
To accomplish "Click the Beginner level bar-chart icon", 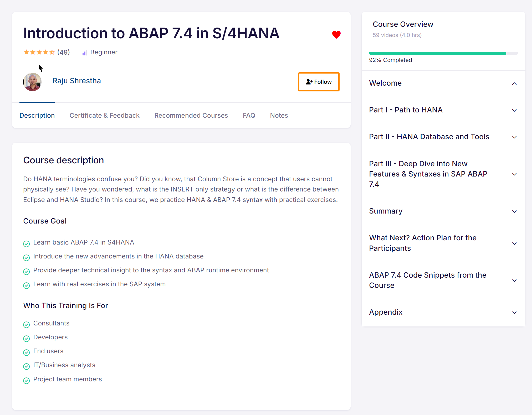I will click(84, 53).
